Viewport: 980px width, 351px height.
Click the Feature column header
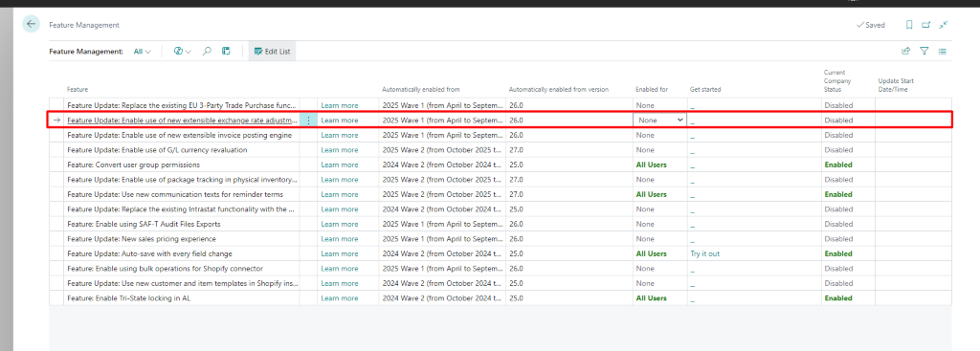click(x=78, y=89)
